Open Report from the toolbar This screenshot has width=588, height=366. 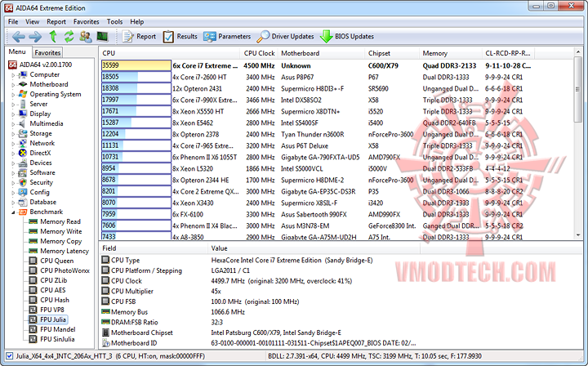tap(139, 37)
